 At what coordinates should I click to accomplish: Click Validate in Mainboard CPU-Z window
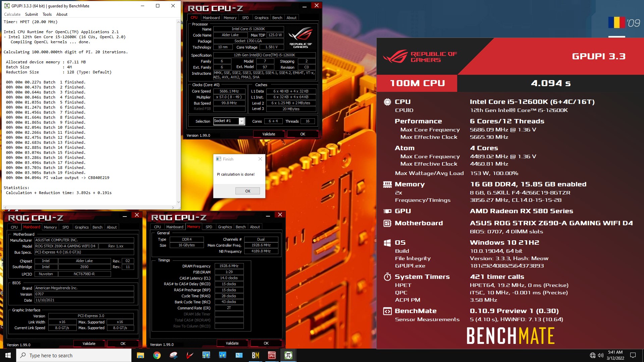[x=89, y=344]
